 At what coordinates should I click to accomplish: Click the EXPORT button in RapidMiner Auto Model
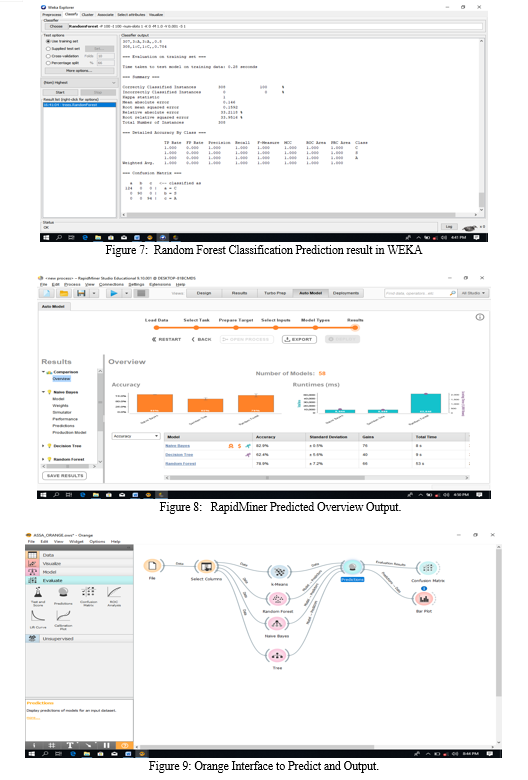click(299, 339)
